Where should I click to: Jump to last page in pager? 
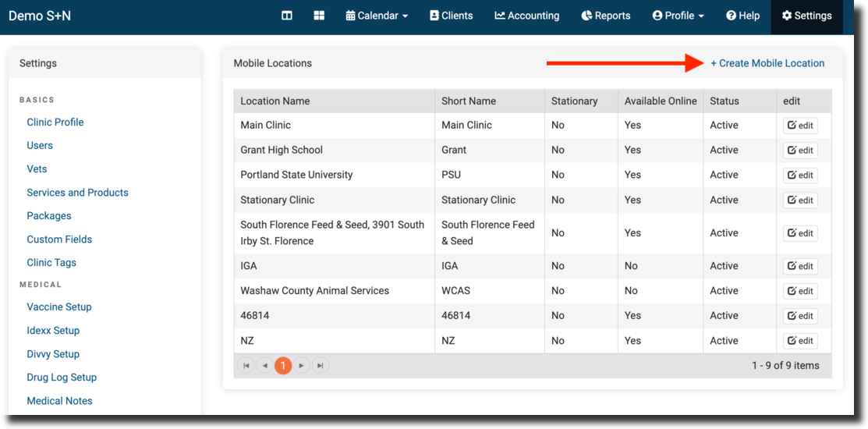(x=320, y=366)
